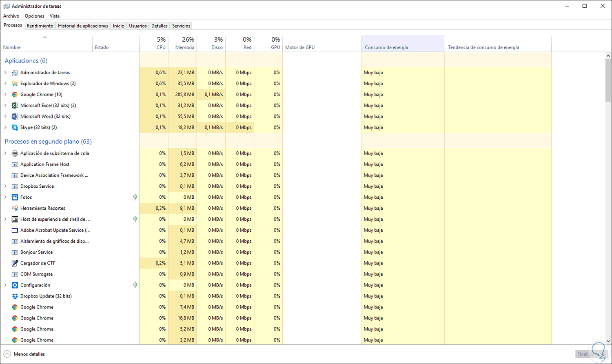This screenshot has height=364, width=612.
Task: Click the suspended leaf icon beside Fotos
Action: point(135,198)
